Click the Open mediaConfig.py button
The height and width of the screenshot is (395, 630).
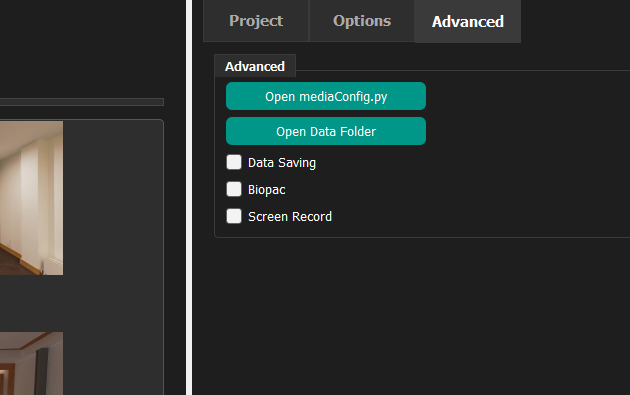point(326,96)
